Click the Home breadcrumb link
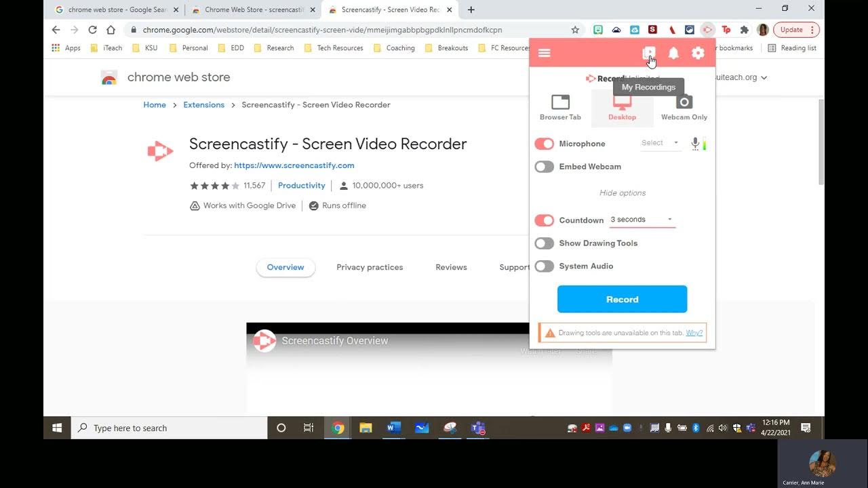This screenshot has height=488, width=868. [x=155, y=105]
